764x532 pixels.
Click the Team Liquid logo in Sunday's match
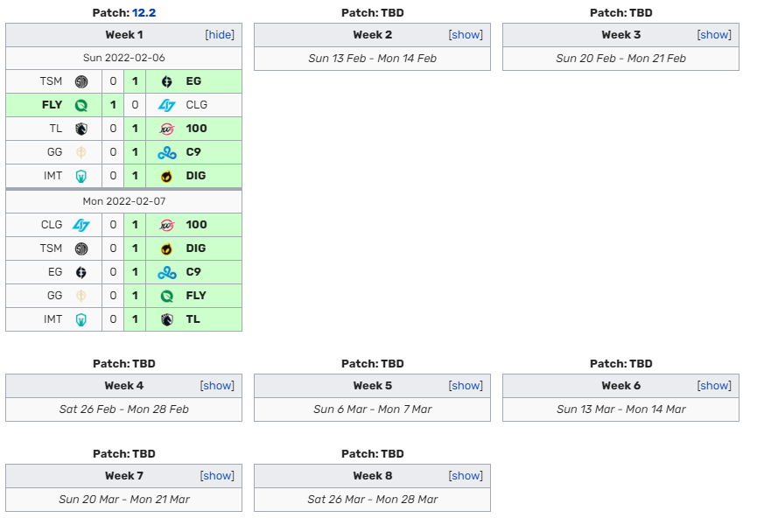click(x=81, y=129)
